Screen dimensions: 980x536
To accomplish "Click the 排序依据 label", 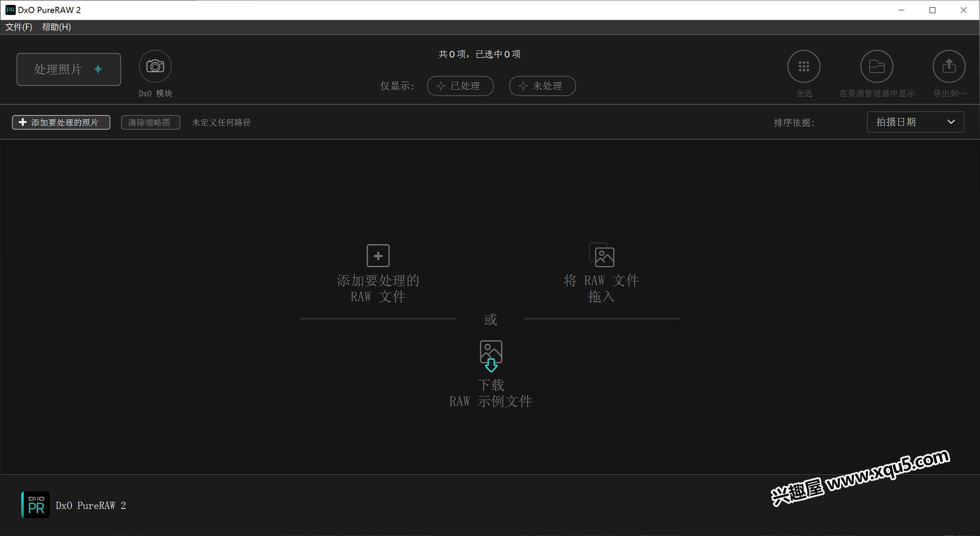I will pos(794,123).
